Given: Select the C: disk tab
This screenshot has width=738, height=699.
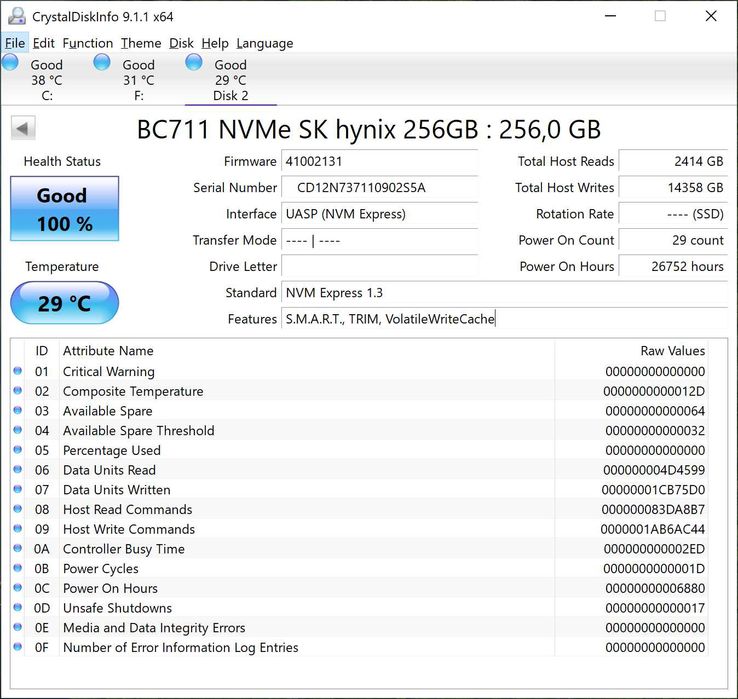Looking at the screenshot, I should coord(46,79).
